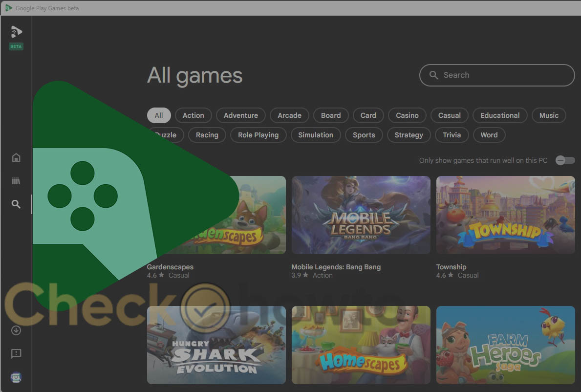Screen dimensions: 581x392
Task: Filter games by Card
Action: [x=368, y=115]
